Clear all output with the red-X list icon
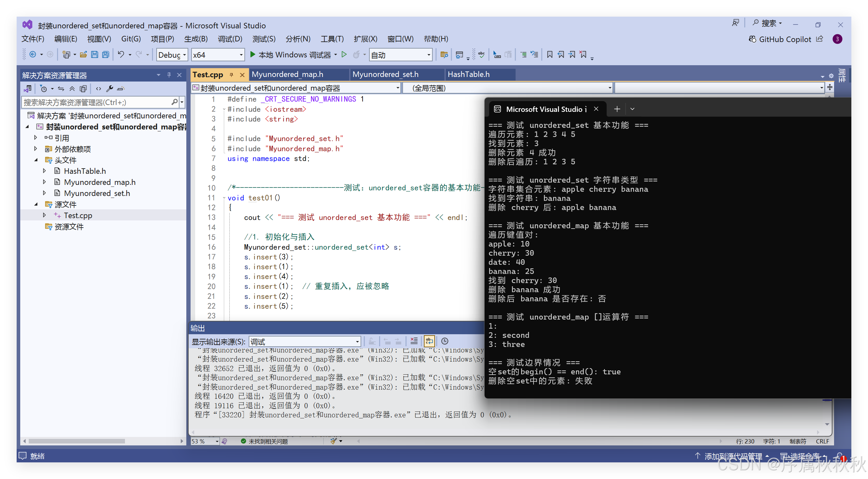The height and width of the screenshot is (479, 868). tap(414, 341)
